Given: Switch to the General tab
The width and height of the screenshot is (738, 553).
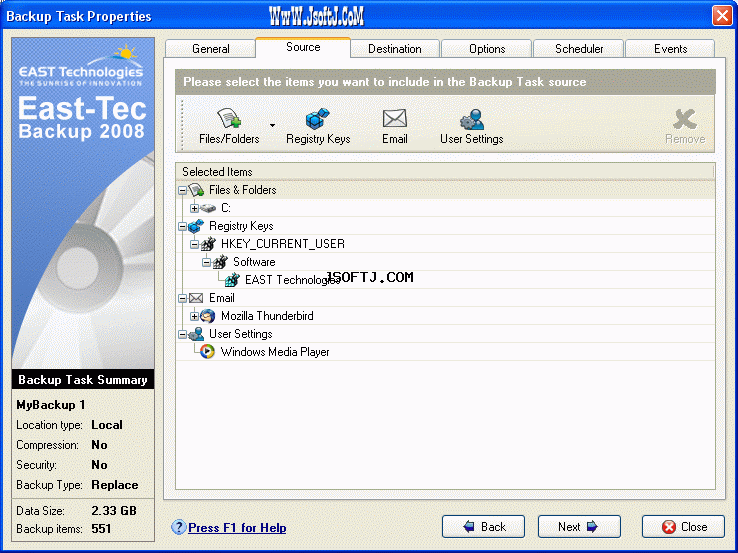Looking at the screenshot, I should pos(210,49).
